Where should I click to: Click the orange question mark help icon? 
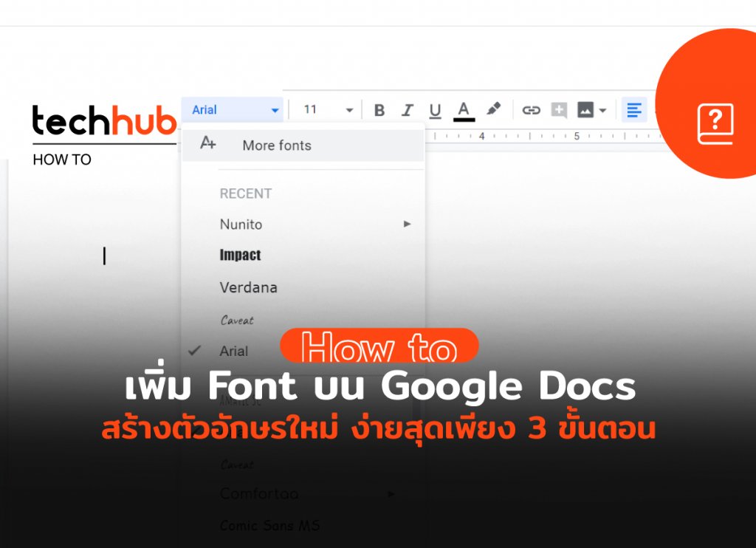point(715,121)
